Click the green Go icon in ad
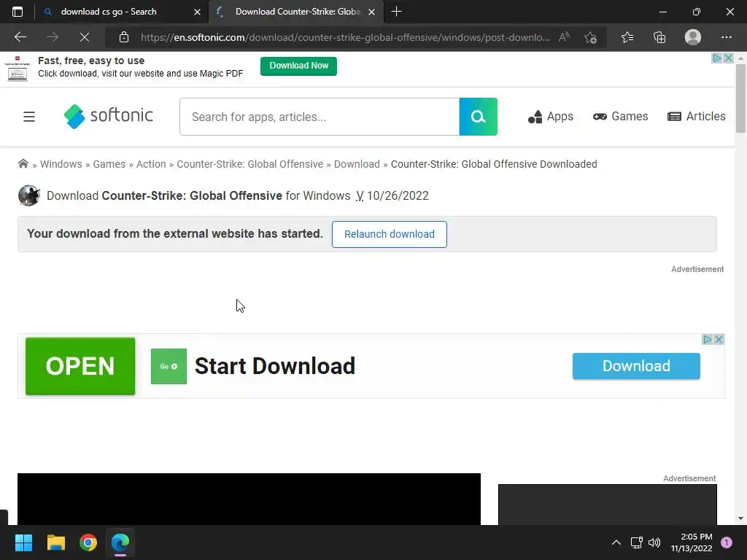747x560 pixels. pyautogui.click(x=169, y=366)
